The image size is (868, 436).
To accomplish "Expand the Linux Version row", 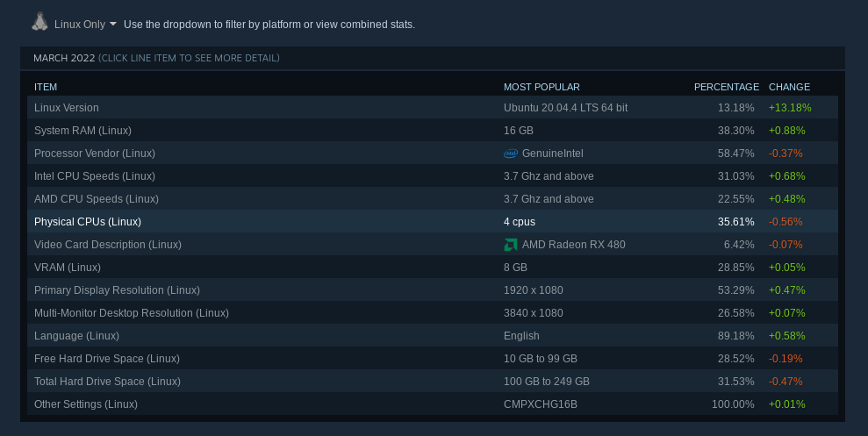I will click(x=433, y=107).
